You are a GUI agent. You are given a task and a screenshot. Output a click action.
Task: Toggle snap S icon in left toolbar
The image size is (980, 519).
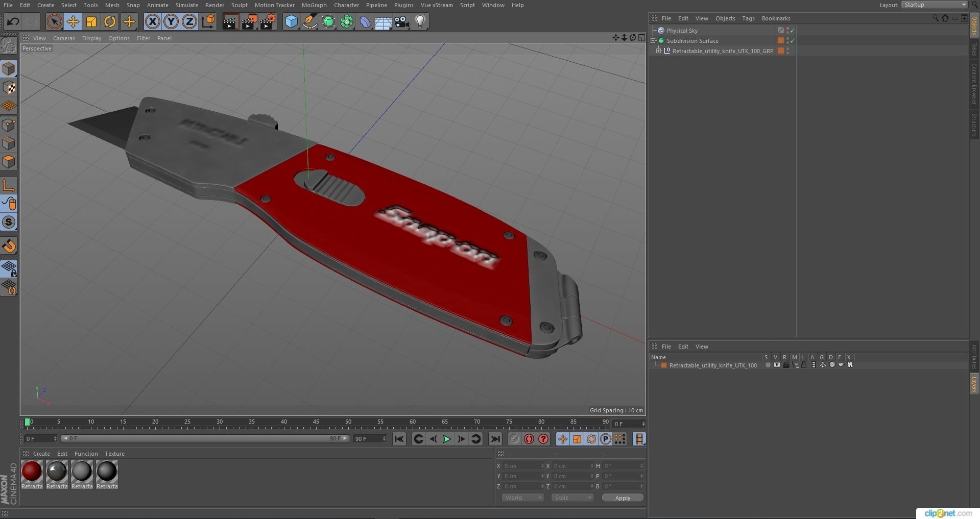9,222
